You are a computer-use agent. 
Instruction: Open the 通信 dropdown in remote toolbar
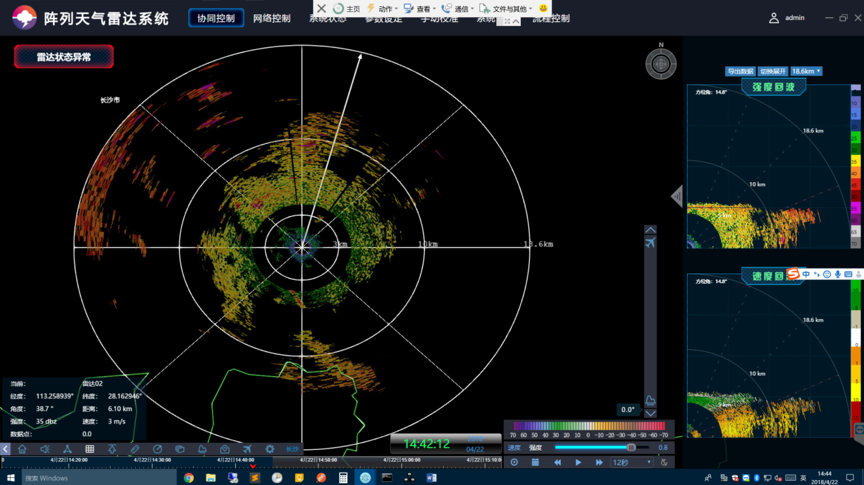coord(457,8)
